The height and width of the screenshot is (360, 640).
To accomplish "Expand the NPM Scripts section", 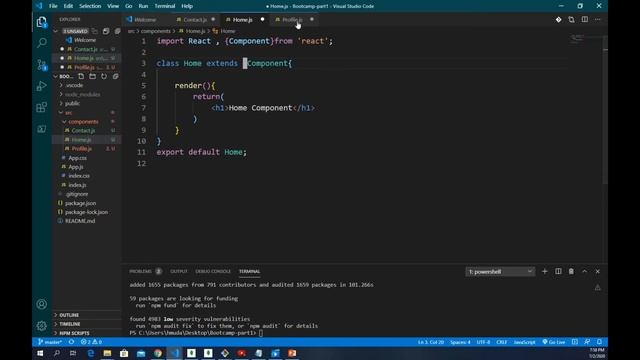I will (x=74, y=333).
